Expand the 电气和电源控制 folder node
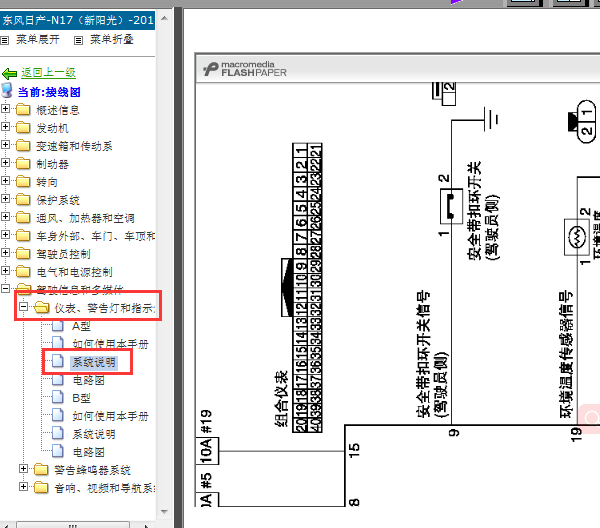The image size is (600, 528). (5, 271)
